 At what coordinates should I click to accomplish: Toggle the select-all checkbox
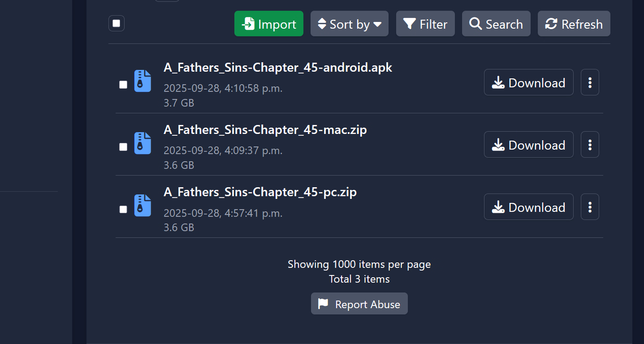click(x=117, y=23)
